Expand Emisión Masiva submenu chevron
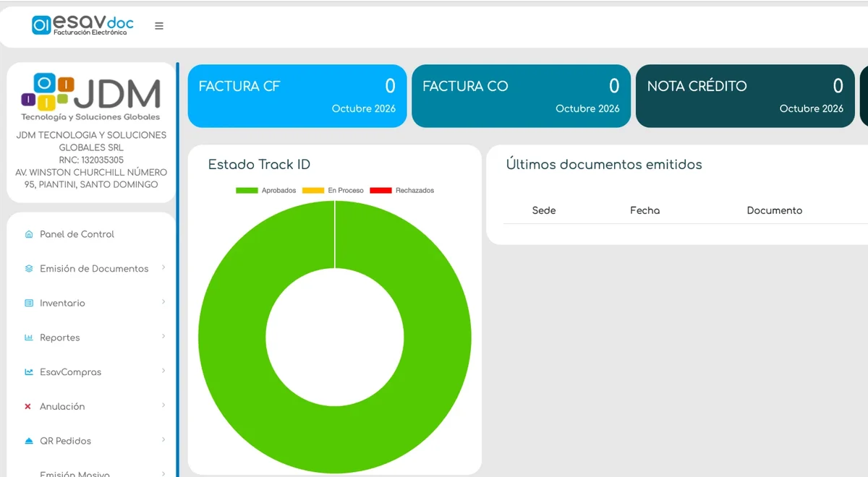This screenshot has height=477, width=868. [x=163, y=473]
